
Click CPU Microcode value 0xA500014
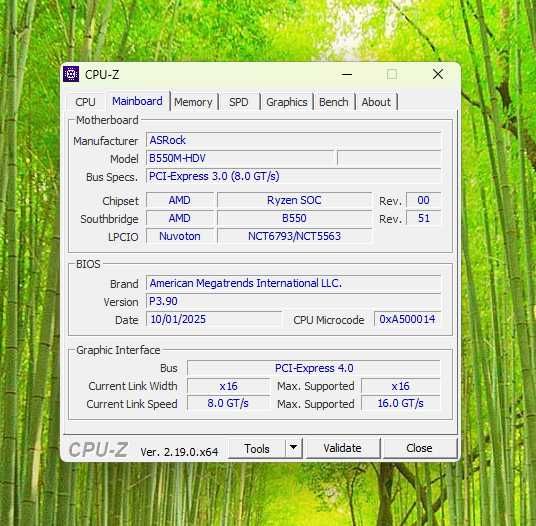click(x=407, y=320)
